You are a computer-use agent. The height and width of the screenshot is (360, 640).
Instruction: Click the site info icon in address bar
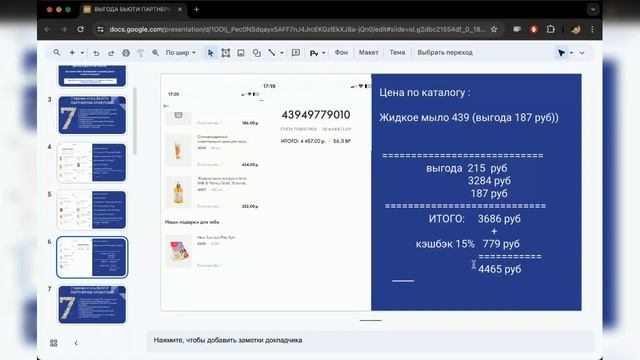pyautogui.click(x=100, y=29)
